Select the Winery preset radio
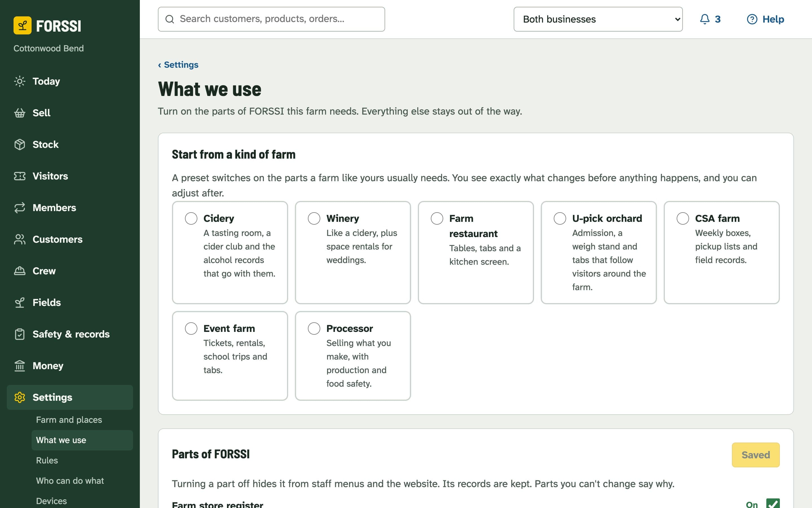 pyautogui.click(x=314, y=218)
